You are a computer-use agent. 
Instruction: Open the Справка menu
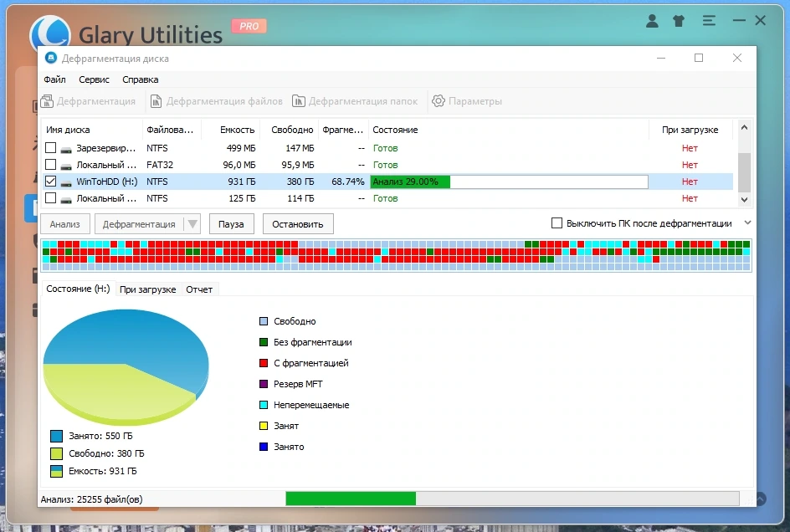pos(140,79)
